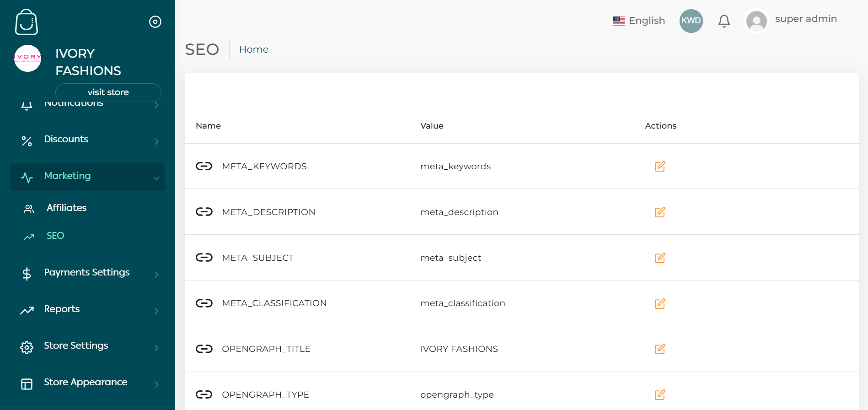Edit the META_SUBJECT entry
The width and height of the screenshot is (868, 410).
point(660,258)
